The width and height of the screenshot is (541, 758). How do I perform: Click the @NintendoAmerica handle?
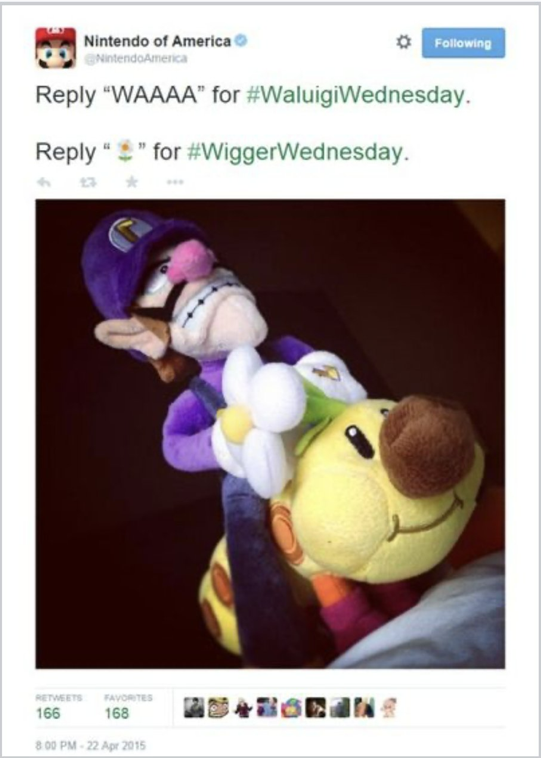tap(136, 59)
